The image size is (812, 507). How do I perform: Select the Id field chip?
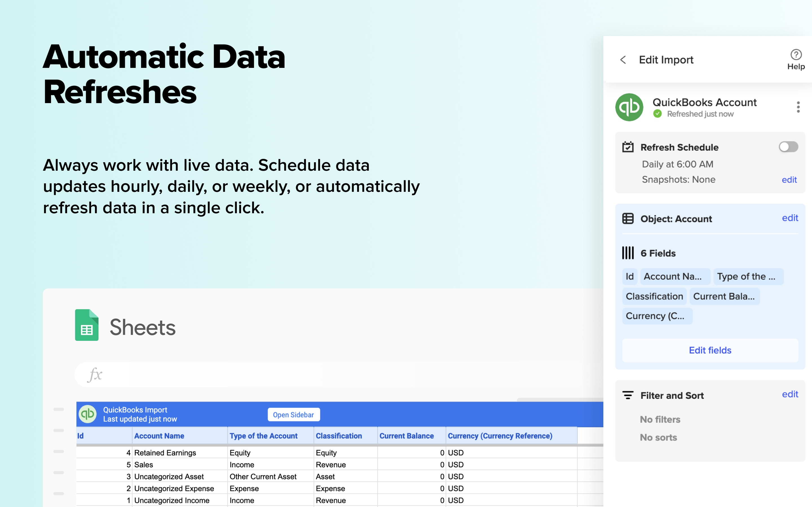coord(630,276)
